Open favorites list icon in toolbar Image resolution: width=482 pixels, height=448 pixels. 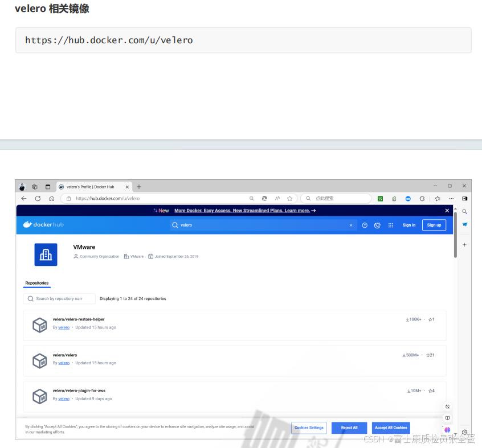438,199
